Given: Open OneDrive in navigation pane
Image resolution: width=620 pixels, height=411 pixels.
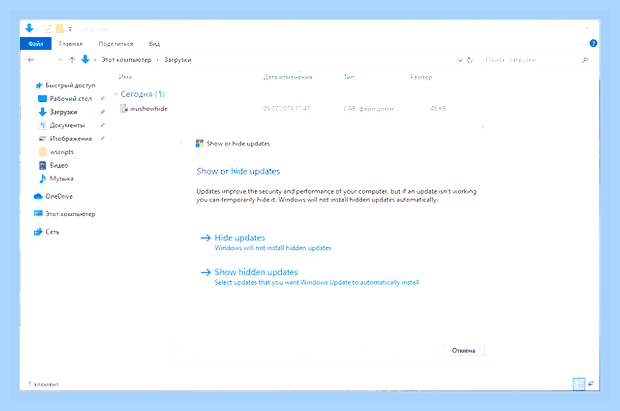Looking at the screenshot, I should click(x=59, y=196).
